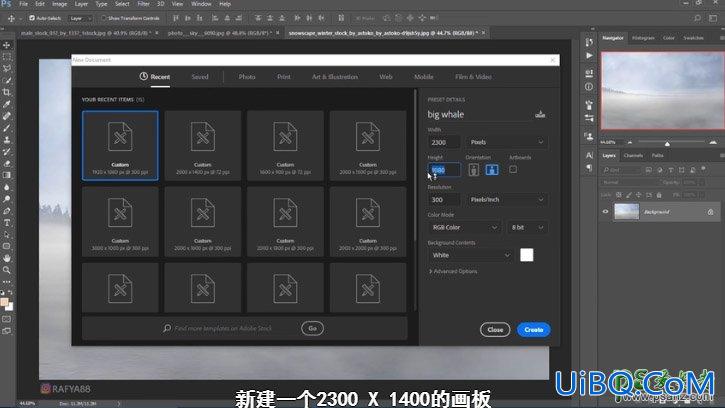This screenshot has height=408, width=725.
Task: Switch to the Saved tab
Action: (x=200, y=77)
